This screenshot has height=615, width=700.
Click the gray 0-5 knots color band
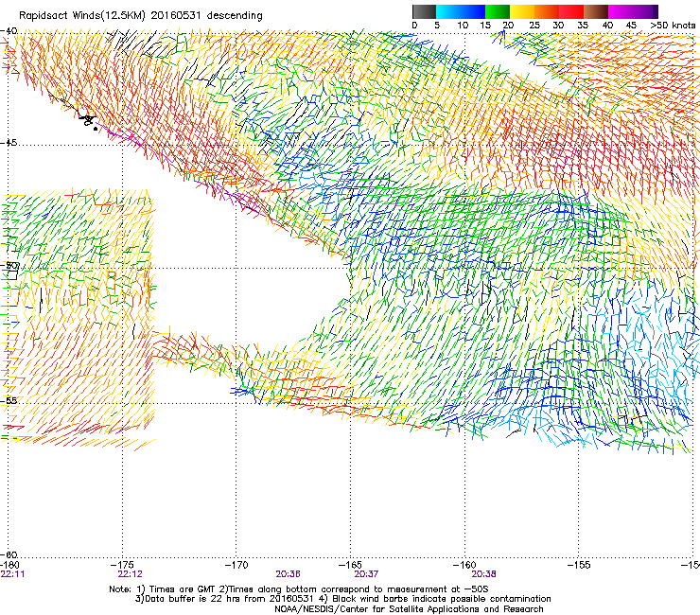pyautogui.click(x=424, y=11)
